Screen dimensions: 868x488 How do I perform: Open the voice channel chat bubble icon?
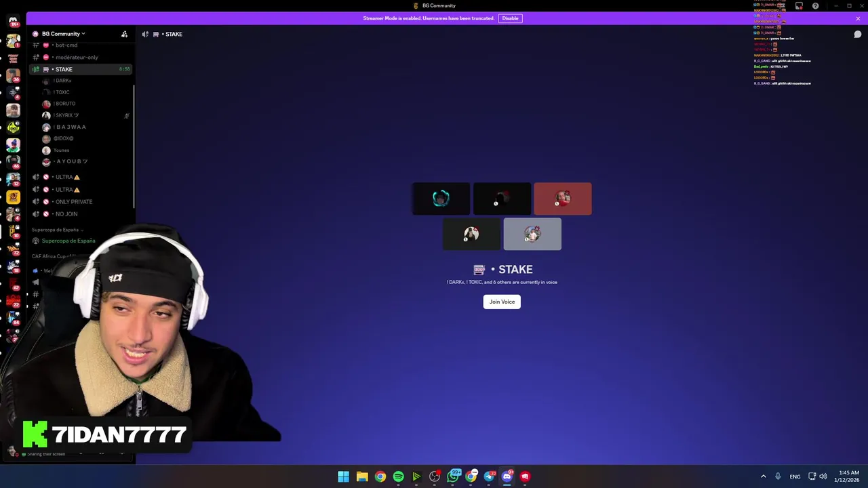tap(857, 34)
